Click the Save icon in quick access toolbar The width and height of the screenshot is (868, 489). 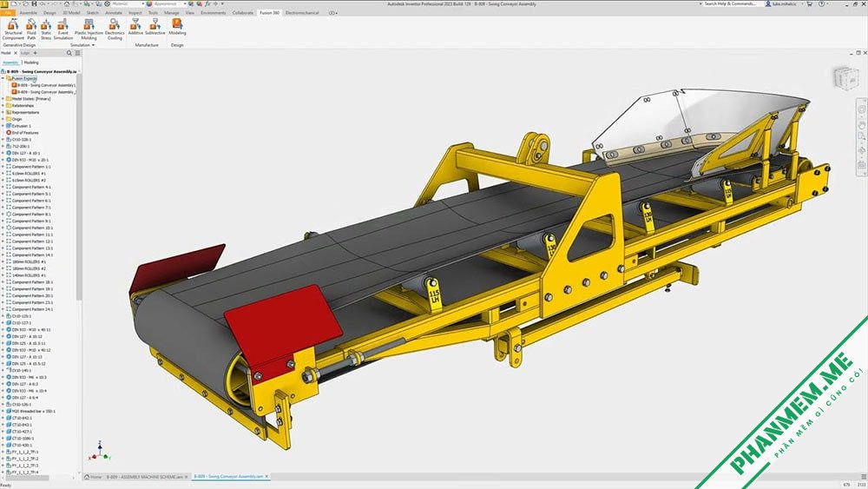click(x=35, y=3)
